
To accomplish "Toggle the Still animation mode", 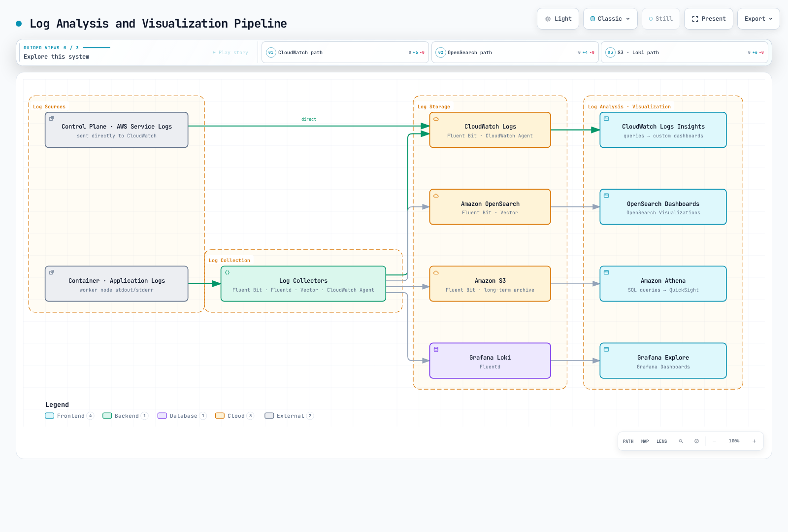I will click(x=660, y=19).
